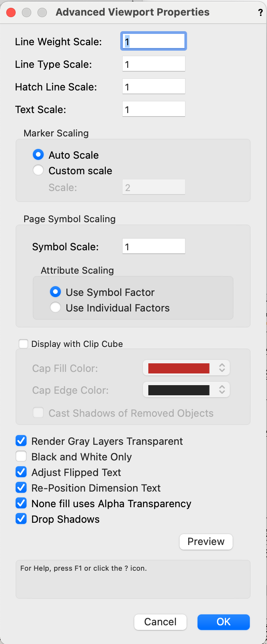Select Custom scale for marker scaling
Image resolution: width=267 pixels, height=644 pixels.
pos(38,170)
